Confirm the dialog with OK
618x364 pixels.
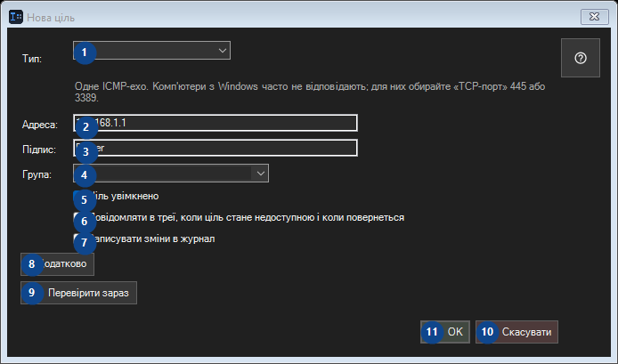(445, 332)
